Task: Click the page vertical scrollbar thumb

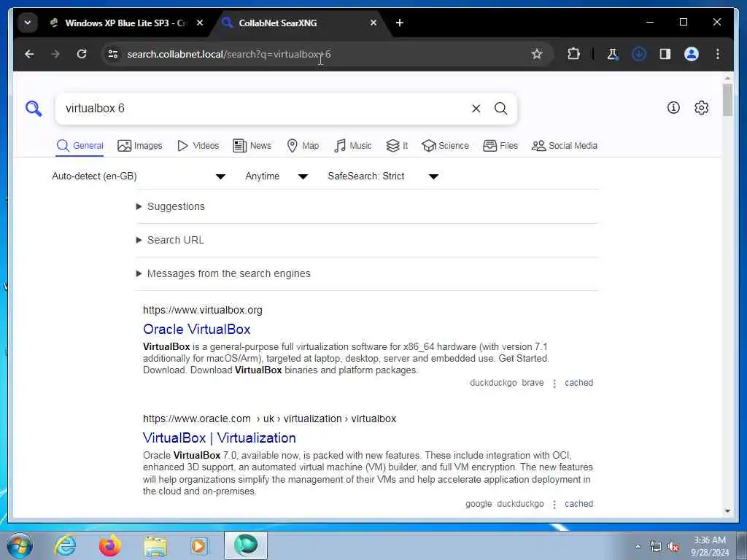Action: click(x=727, y=99)
